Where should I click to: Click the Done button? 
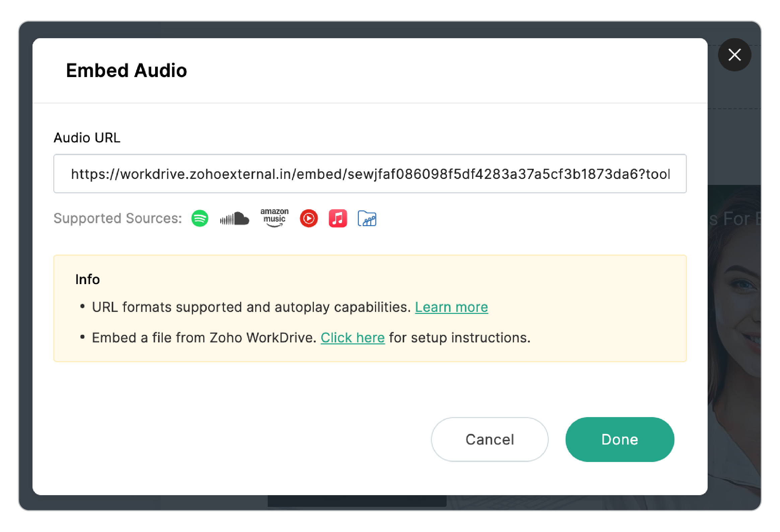tap(619, 439)
